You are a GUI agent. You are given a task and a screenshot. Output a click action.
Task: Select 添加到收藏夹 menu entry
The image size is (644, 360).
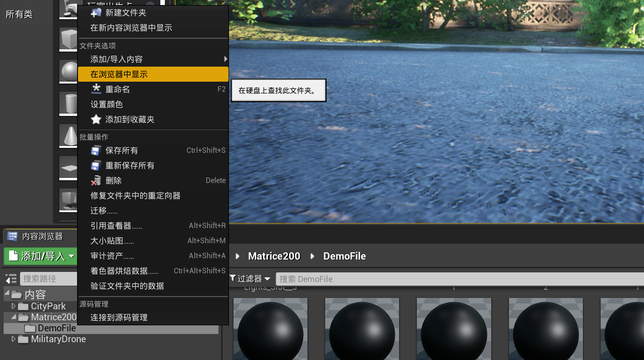(153, 120)
